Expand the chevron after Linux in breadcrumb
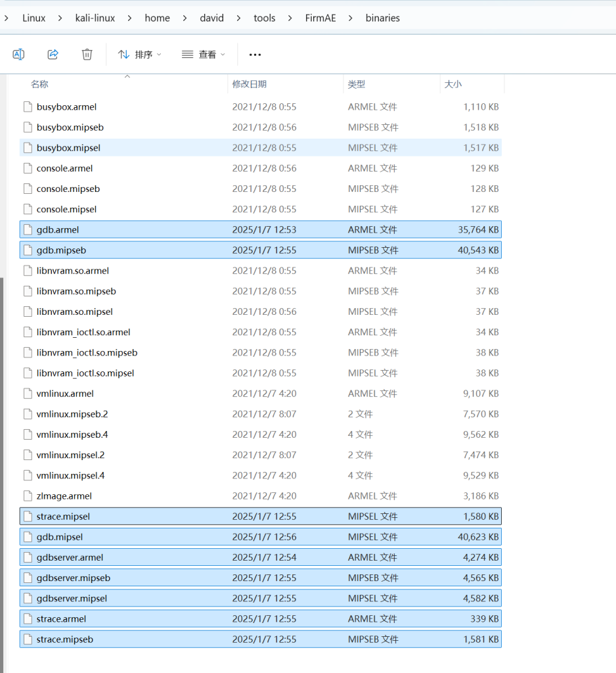Screen dimensions: 616x673 coord(60,18)
